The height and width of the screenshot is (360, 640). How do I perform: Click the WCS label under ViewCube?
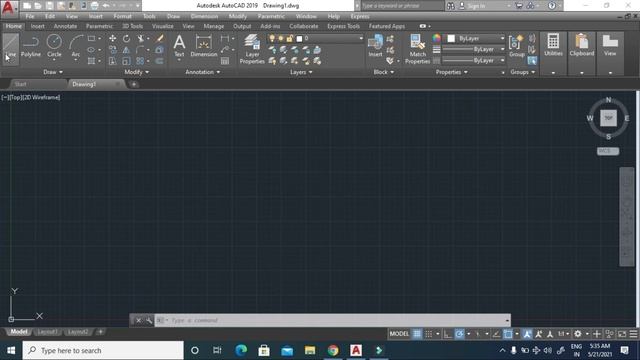point(608,151)
